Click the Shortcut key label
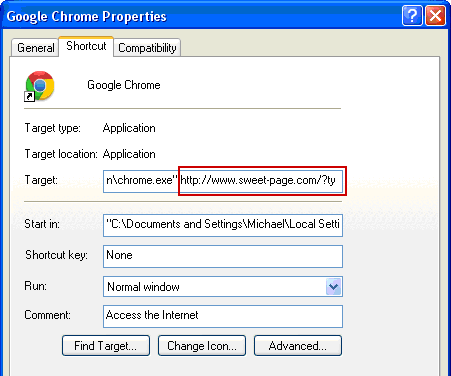 (56, 255)
